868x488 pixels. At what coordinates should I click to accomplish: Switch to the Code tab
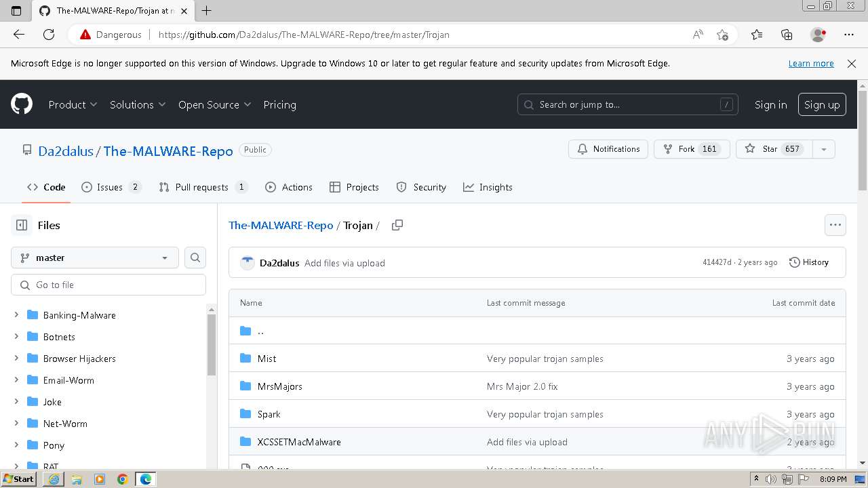tap(46, 187)
